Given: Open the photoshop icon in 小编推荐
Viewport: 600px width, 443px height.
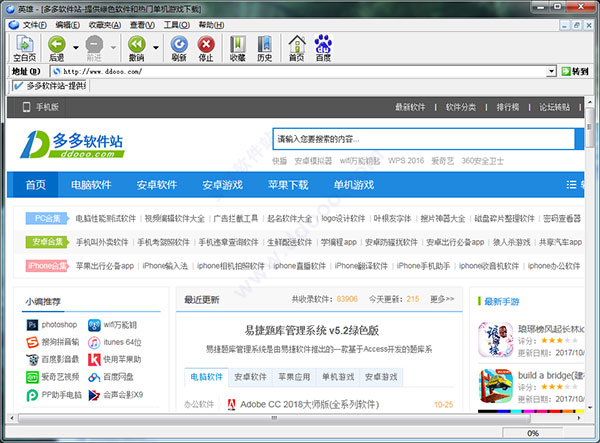Looking at the screenshot, I should (32, 325).
